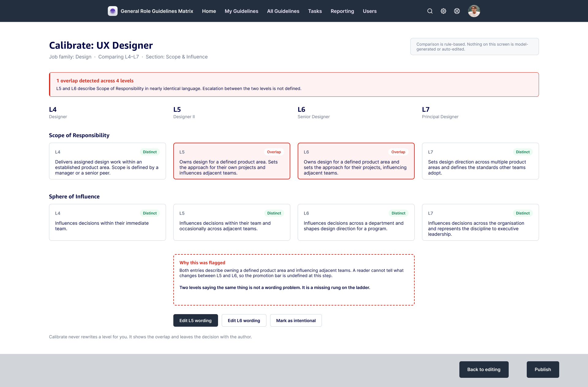The height and width of the screenshot is (387, 588).
Task: Select the L6 Sphere of Influence card
Action: point(356,222)
